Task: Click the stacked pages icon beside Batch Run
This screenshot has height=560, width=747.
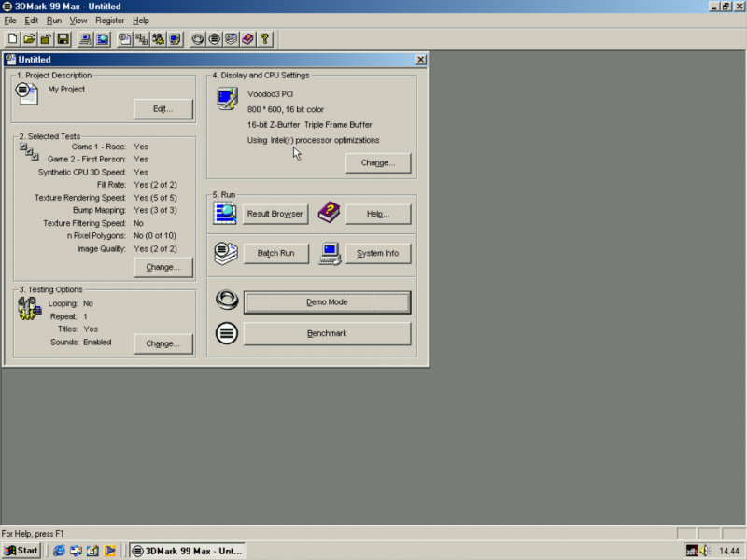Action: (226, 253)
